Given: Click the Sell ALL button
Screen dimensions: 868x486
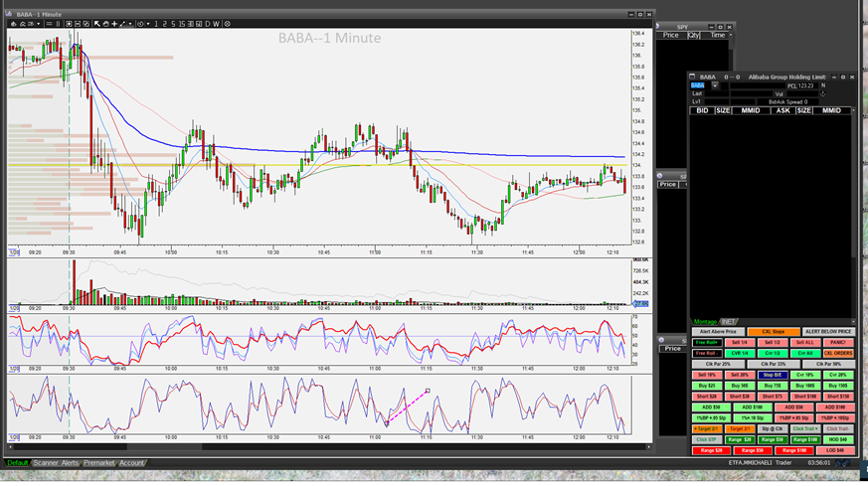Looking at the screenshot, I should [805, 342].
